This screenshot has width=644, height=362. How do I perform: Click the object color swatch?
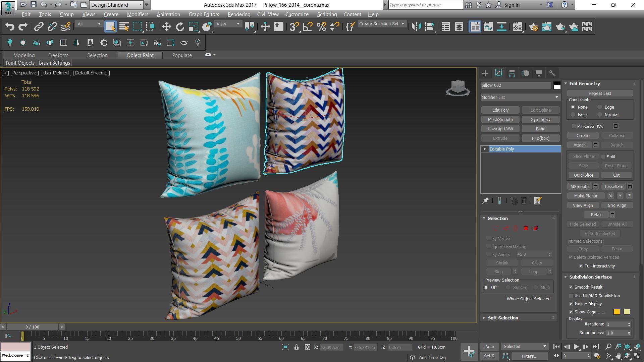coord(557,85)
